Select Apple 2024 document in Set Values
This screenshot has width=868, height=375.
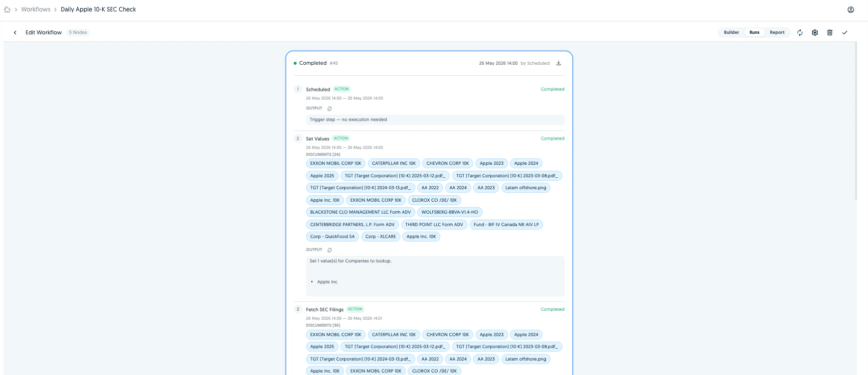click(526, 163)
